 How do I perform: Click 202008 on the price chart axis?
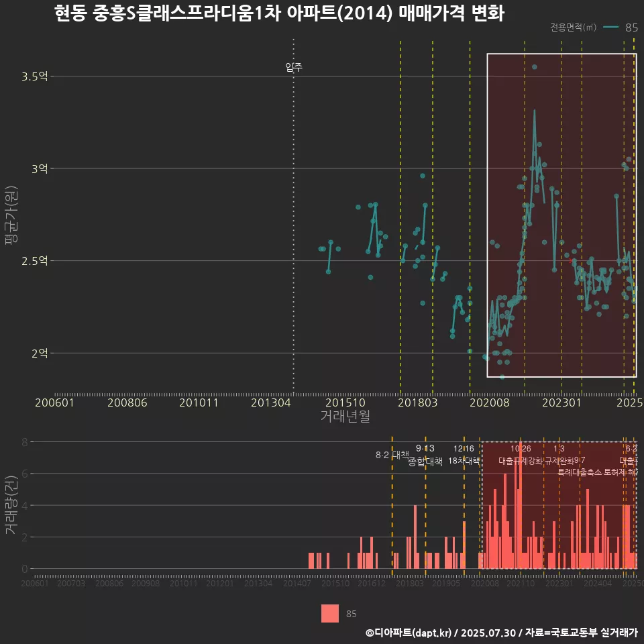pos(490,402)
